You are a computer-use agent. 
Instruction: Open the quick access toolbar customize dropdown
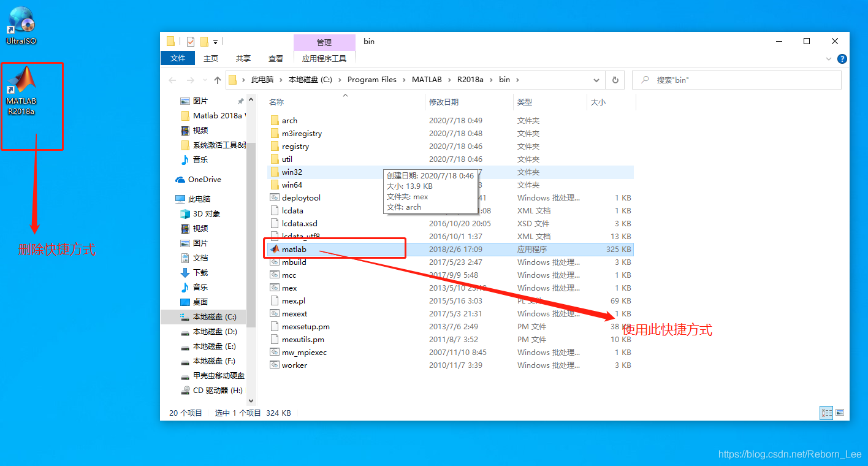coord(216,42)
